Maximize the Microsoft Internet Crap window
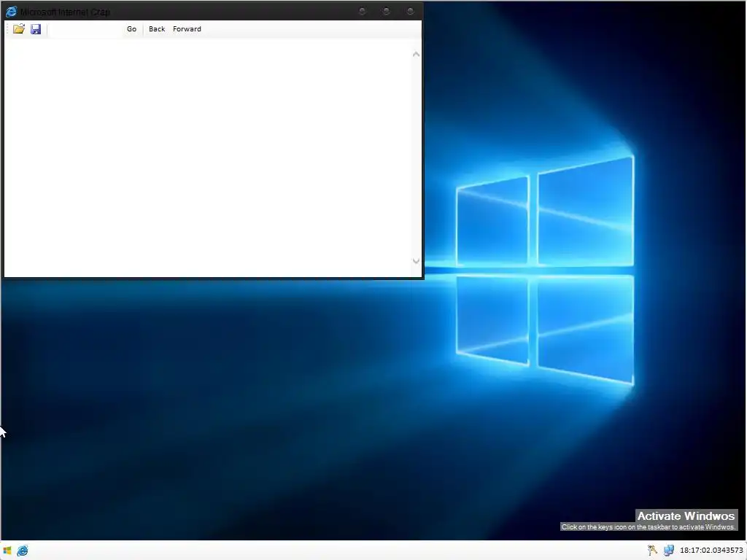Image resolution: width=747 pixels, height=560 pixels. (387, 11)
